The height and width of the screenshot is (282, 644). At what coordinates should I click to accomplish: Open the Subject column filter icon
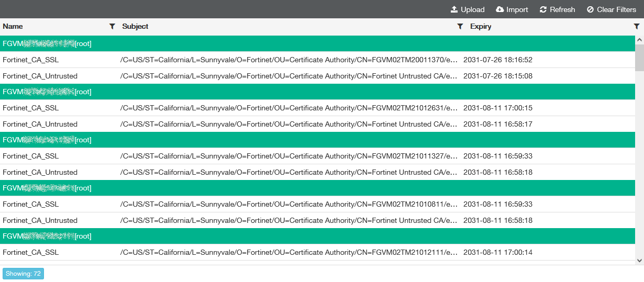[460, 26]
